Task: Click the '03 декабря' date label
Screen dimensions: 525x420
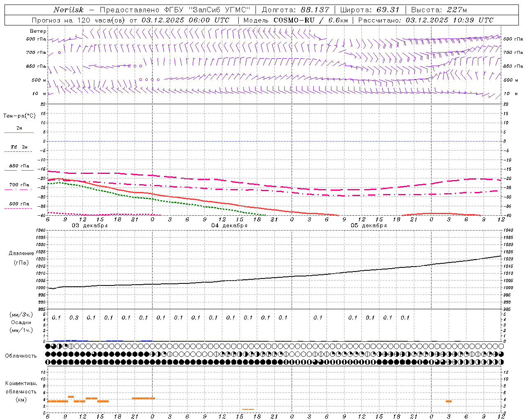Action: pos(90,226)
